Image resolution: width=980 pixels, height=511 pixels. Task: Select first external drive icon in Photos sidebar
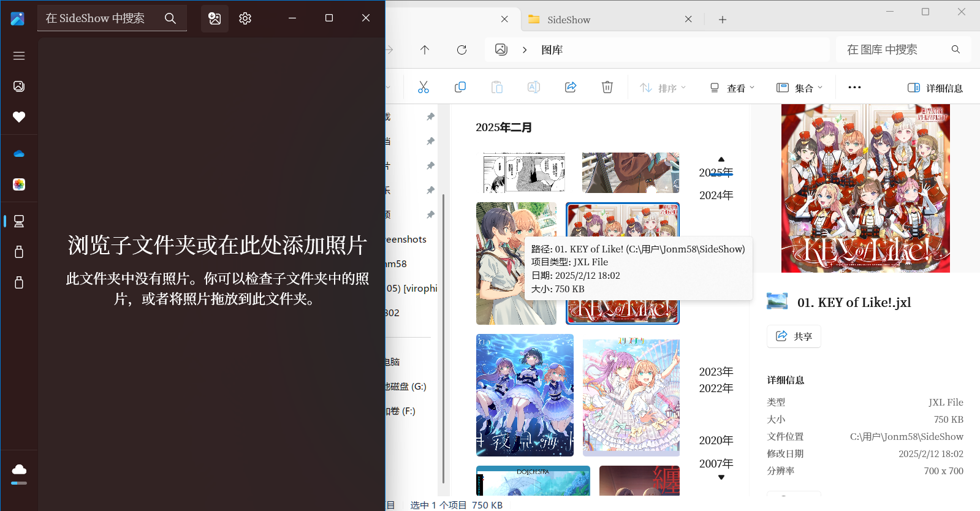click(x=19, y=252)
